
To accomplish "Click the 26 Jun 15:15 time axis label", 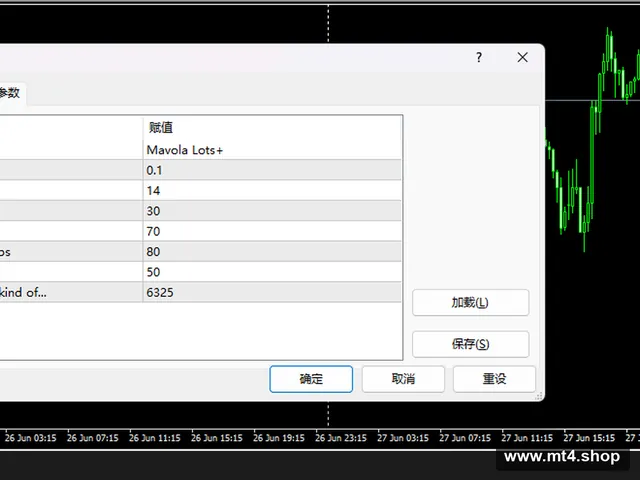I will click(217, 438).
